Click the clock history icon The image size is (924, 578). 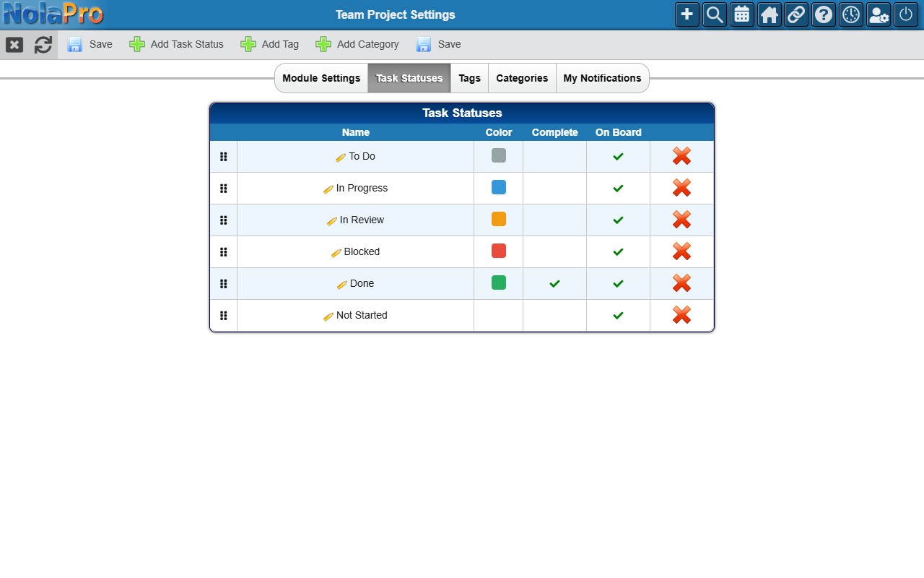coord(851,14)
